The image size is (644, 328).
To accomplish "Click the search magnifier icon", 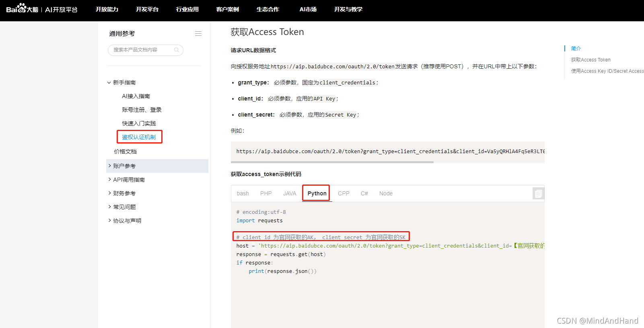I will (x=176, y=50).
